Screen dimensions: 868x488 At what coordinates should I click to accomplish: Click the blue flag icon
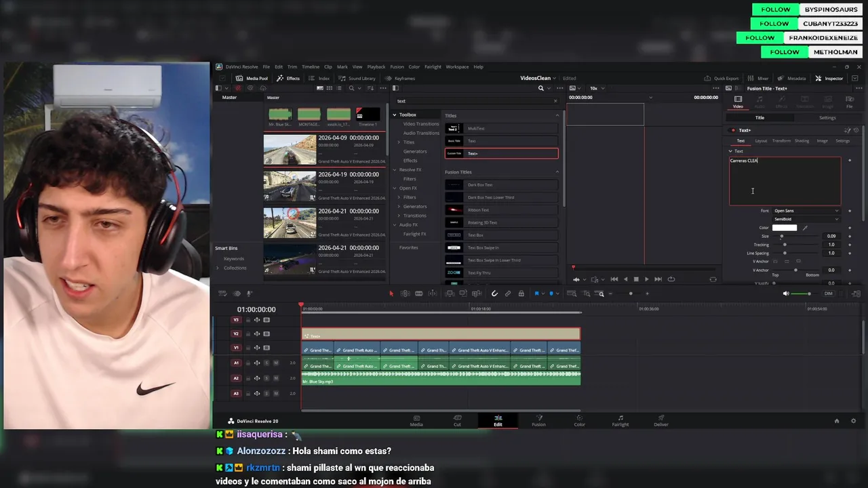coord(536,293)
